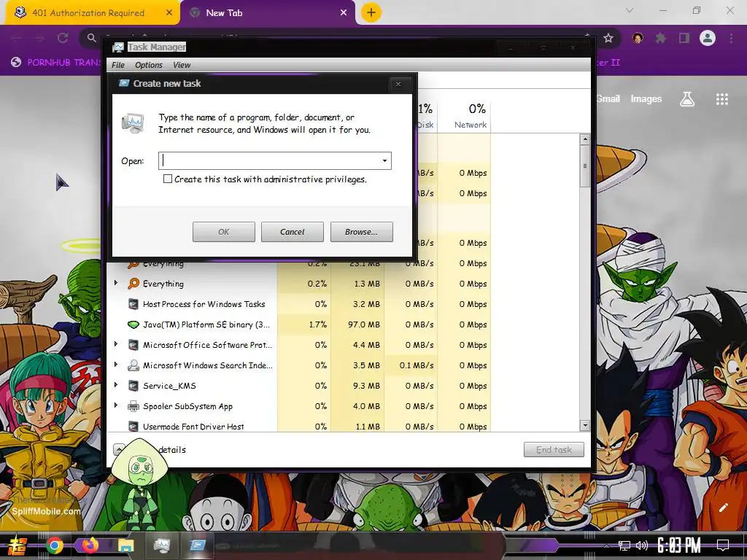Open the PORNHUB TRANS bookmark in bookmarks bar
The width and height of the screenshot is (747, 560).
[x=56, y=63]
